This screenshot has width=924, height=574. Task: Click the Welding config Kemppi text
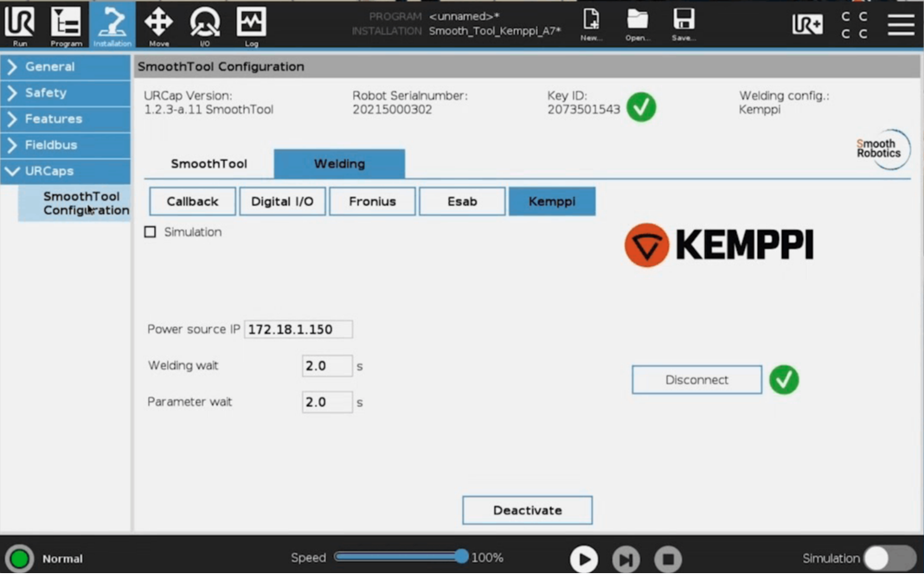759,109
